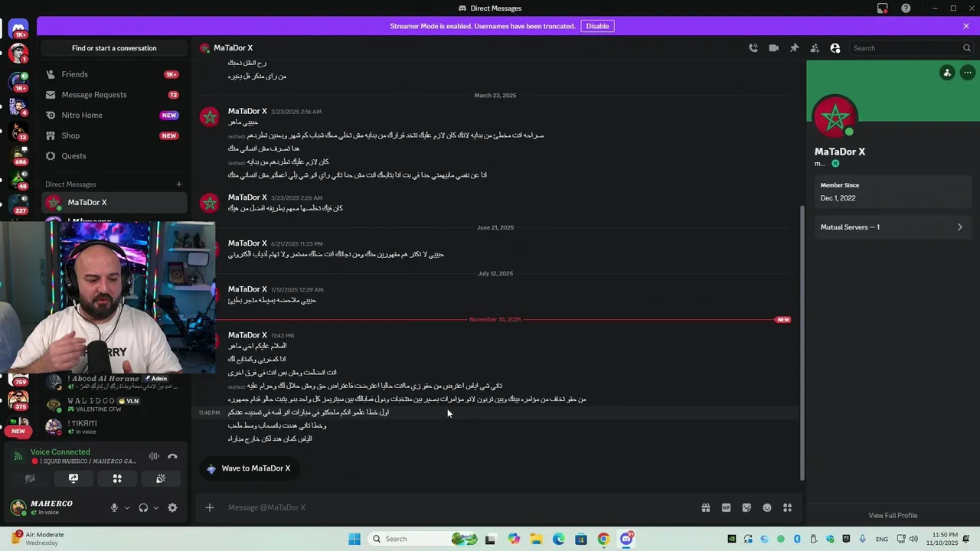Select MaTaDor X conversation in DM list
Screen dimensions: 980x551
pos(113,203)
